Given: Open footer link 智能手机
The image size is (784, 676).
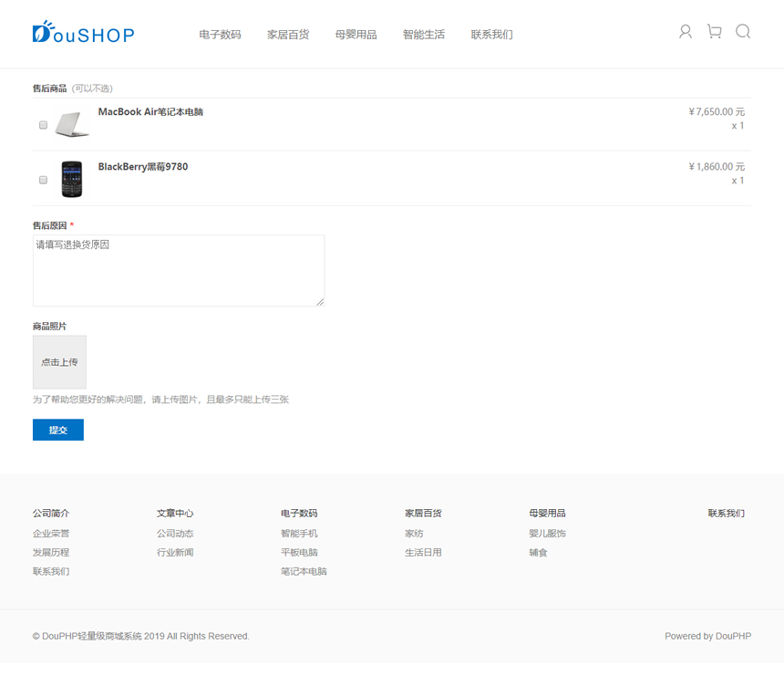Looking at the screenshot, I should 299,534.
